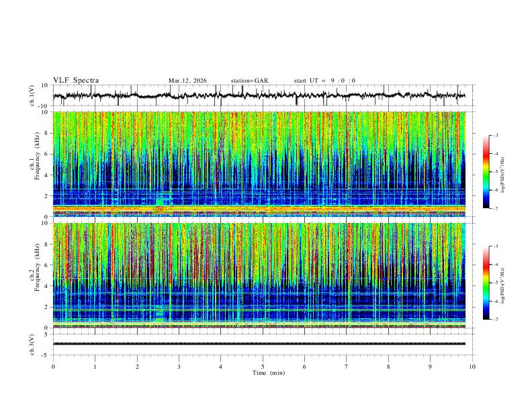Click time axis tick label "9"

(430, 367)
